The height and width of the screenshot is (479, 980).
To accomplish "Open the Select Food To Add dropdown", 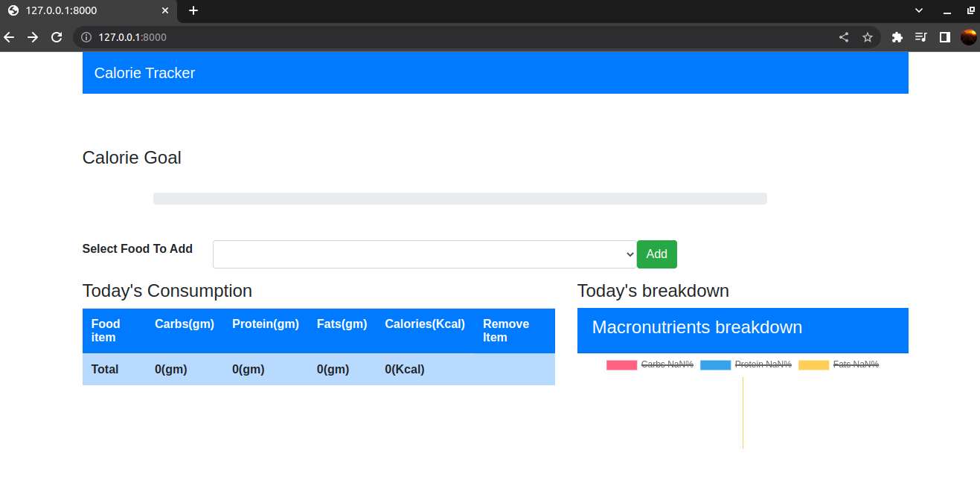I will (424, 254).
